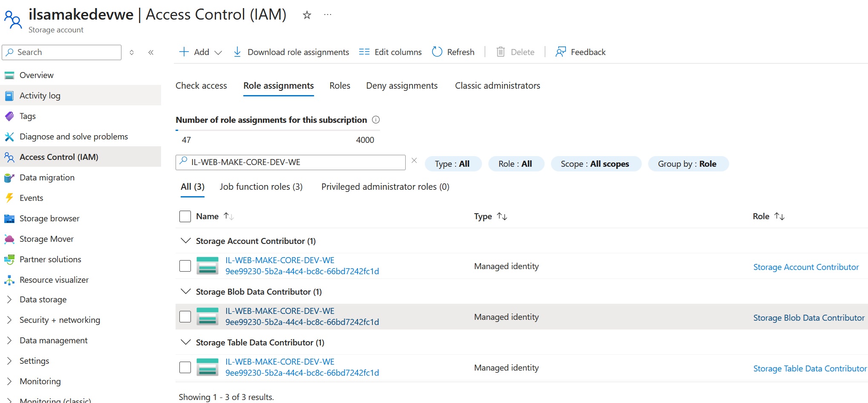Open Storage browser from sidebar
Screen dimensions: 868x403
[x=49, y=218]
